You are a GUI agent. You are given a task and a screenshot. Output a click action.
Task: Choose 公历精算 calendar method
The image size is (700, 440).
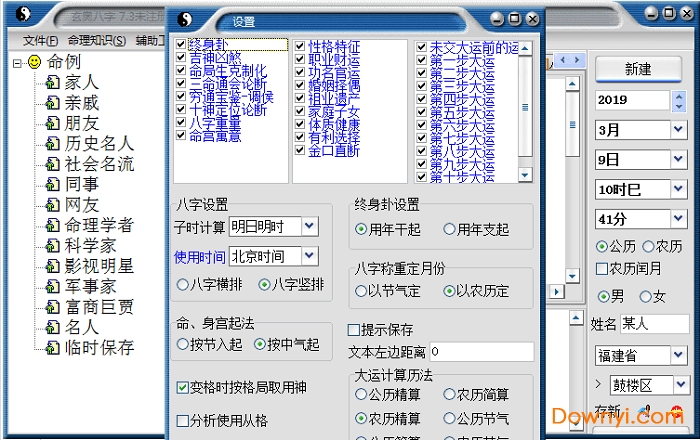click(x=361, y=394)
